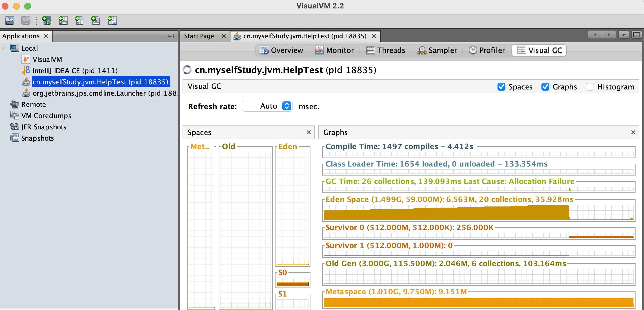The height and width of the screenshot is (310, 644).
Task: Click the Survivor 0 usage graph
Action: (479, 235)
